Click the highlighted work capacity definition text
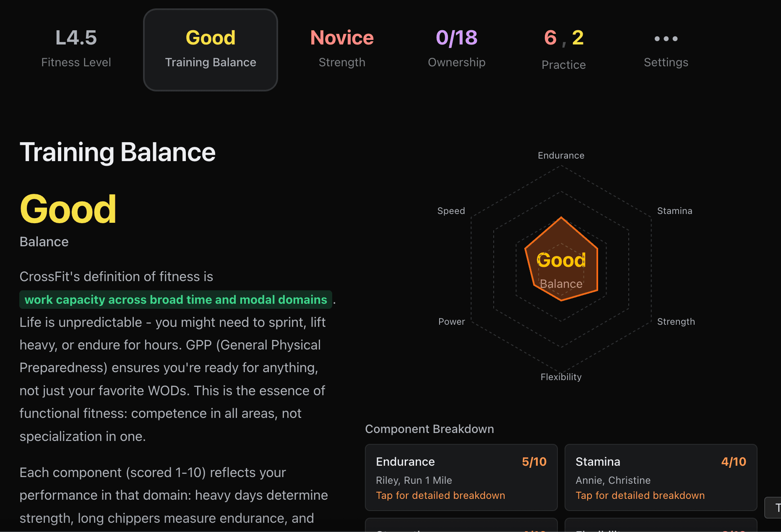The width and height of the screenshot is (781, 532). pos(176,300)
